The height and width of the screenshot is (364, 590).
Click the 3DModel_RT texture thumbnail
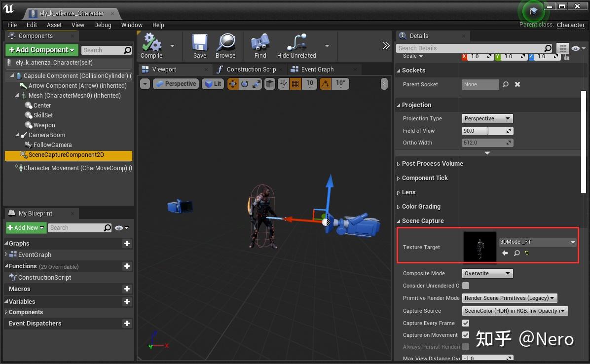479,247
